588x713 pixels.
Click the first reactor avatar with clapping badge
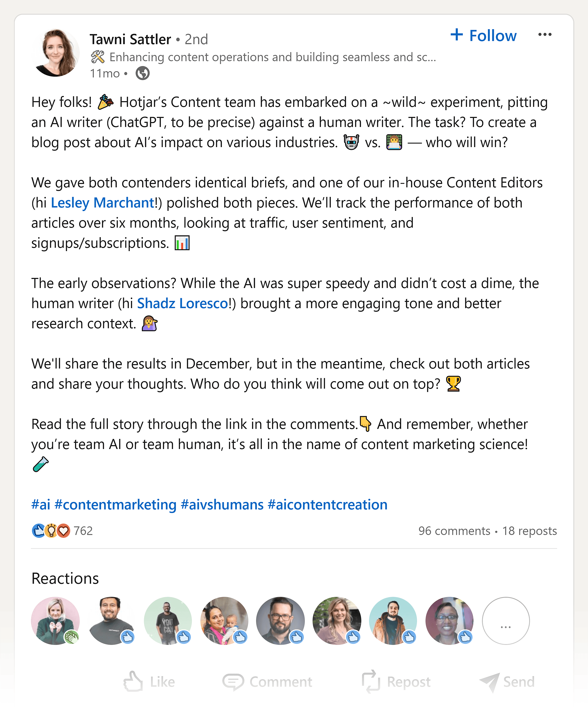pos(55,621)
